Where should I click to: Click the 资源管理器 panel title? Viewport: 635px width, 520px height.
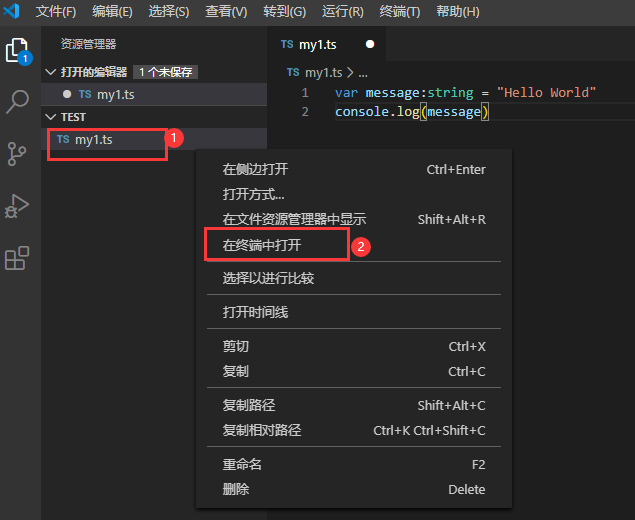click(x=88, y=44)
